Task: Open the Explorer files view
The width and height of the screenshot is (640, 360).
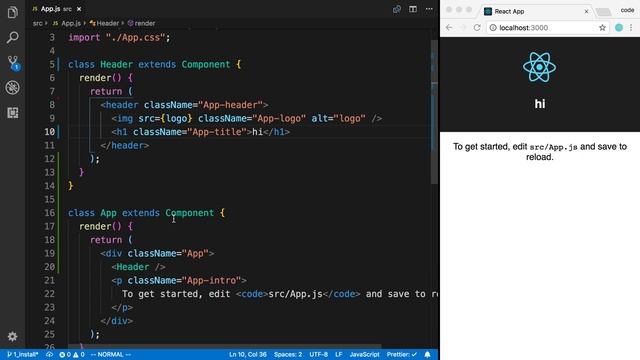Action: (13, 12)
